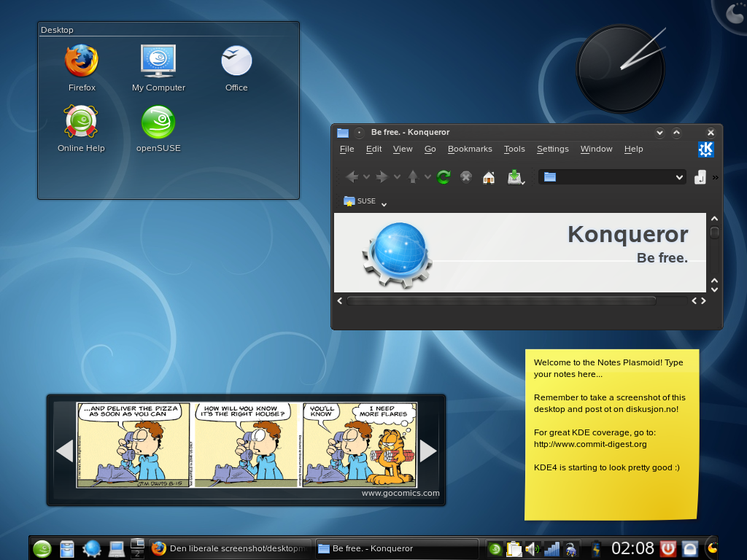The image size is (747, 560).
Task: Open the Up history dropdown arrow
Action: coord(427,177)
